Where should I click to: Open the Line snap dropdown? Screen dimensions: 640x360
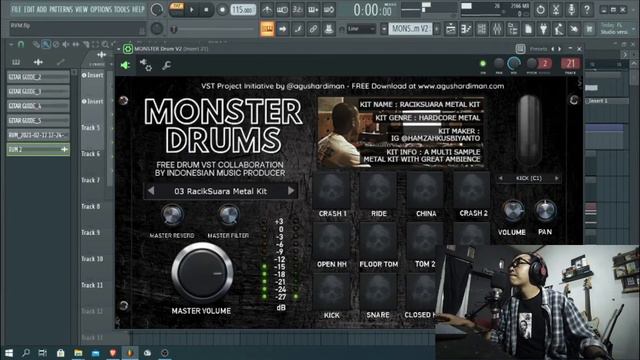click(361, 29)
